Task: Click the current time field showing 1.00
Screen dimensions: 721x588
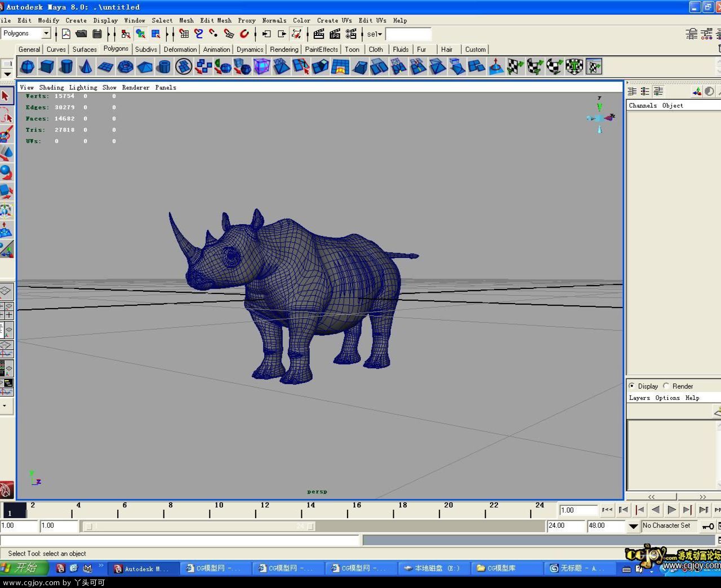Action: [x=578, y=510]
